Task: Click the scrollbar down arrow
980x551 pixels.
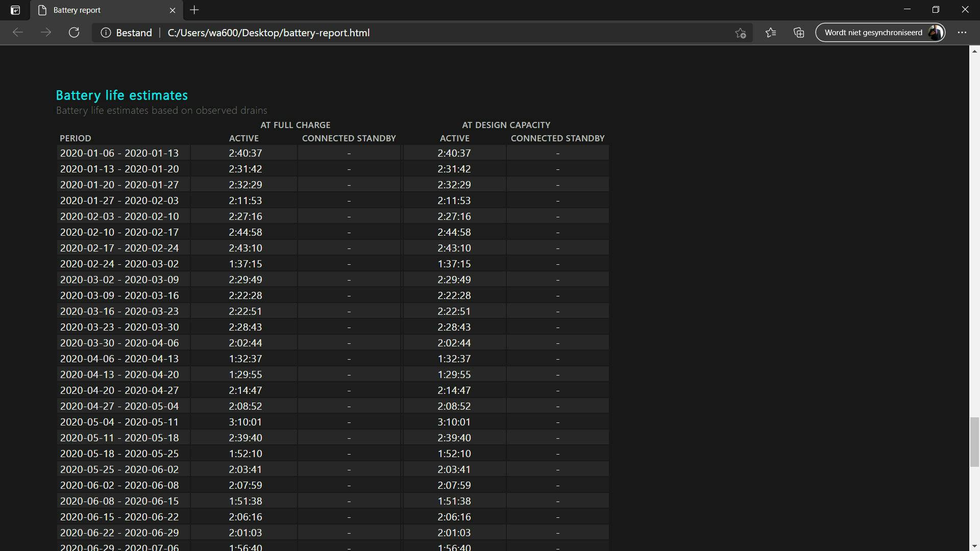Action: tap(974, 546)
